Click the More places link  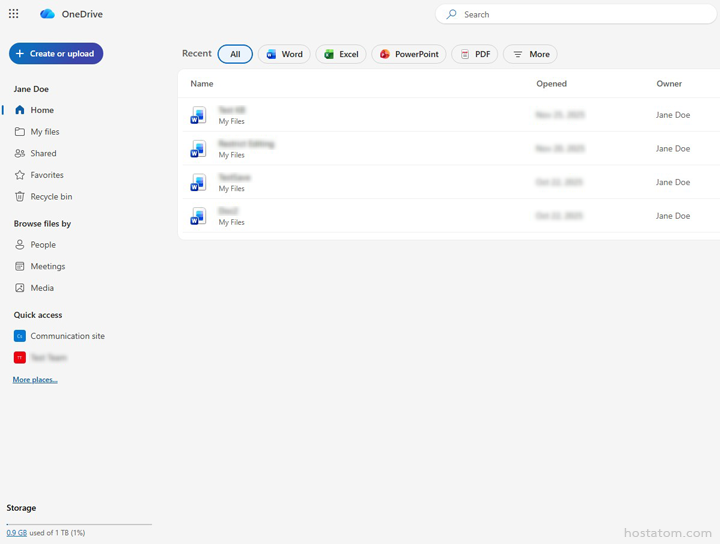click(x=35, y=380)
